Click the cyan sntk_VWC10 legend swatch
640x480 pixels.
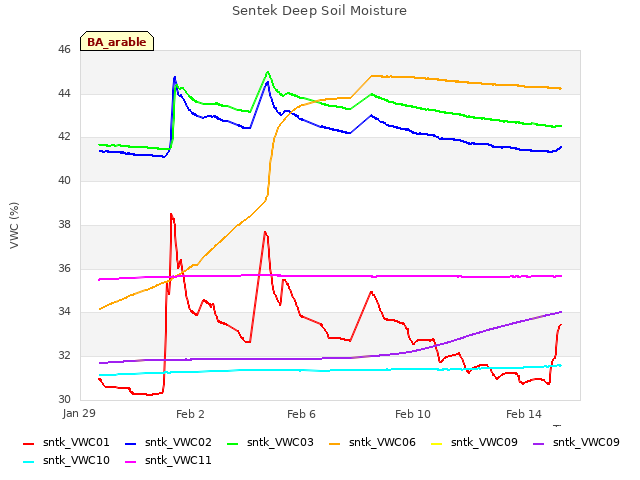click(29, 462)
